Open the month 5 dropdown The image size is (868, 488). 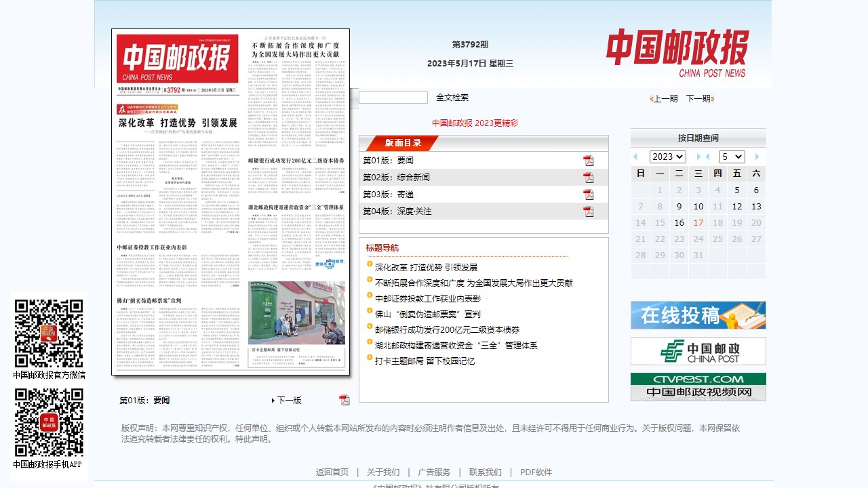pyautogui.click(x=732, y=157)
